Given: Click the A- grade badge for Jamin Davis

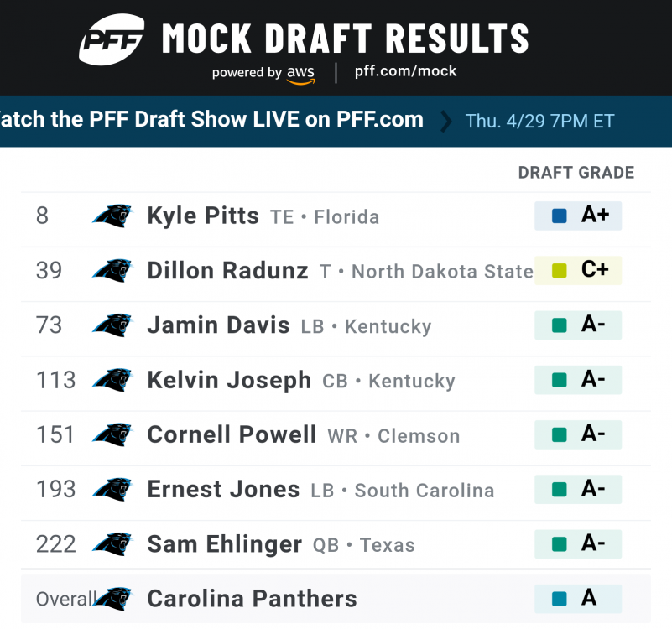Looking at the screenshot, I should [578, 325].
